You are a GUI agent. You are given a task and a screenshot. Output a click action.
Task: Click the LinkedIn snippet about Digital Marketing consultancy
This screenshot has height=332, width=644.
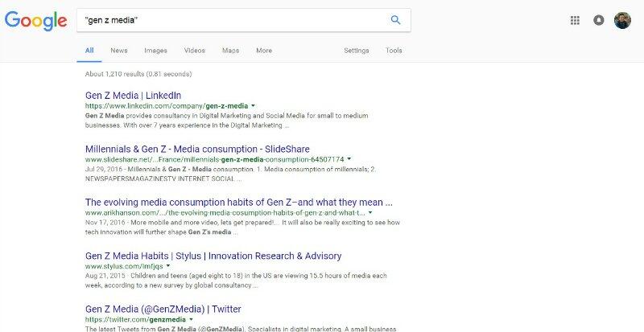pos(227,121)
